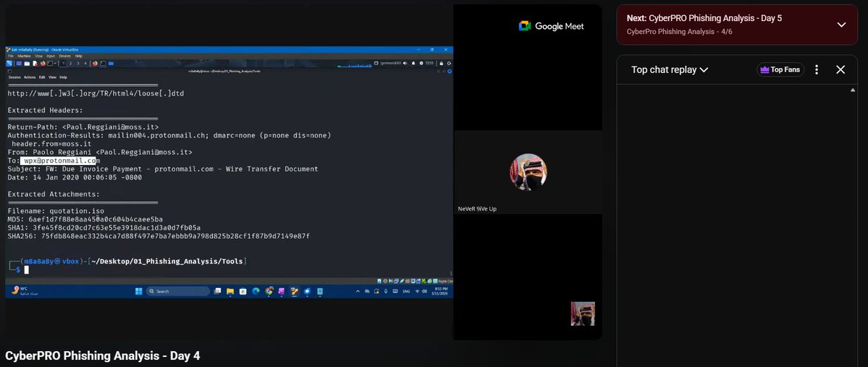Screen dimensions: 868x367
Task: Open File Explorer from Windows taskbar
Action: point(230,291)
